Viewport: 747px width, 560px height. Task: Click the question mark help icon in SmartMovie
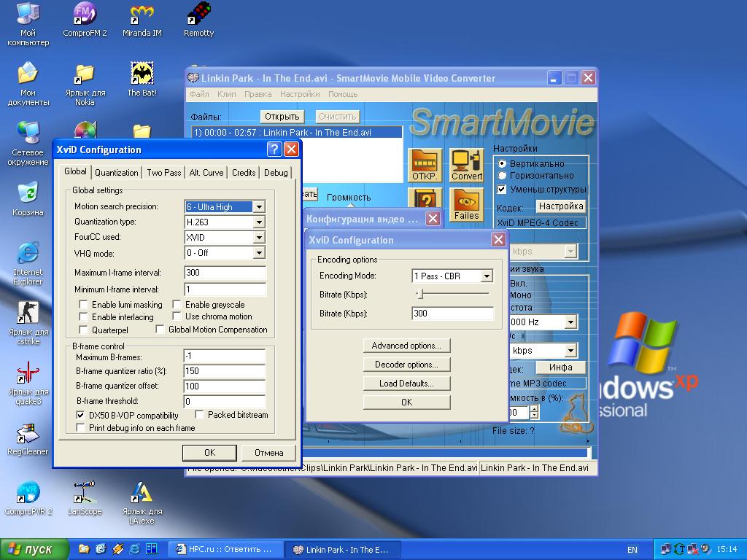coord(425,198)
